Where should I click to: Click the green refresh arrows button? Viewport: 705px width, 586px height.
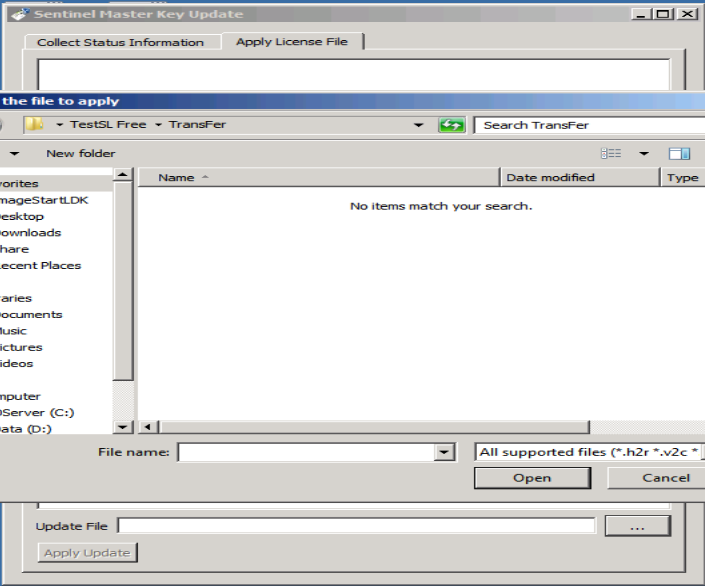tap(451, 125)
